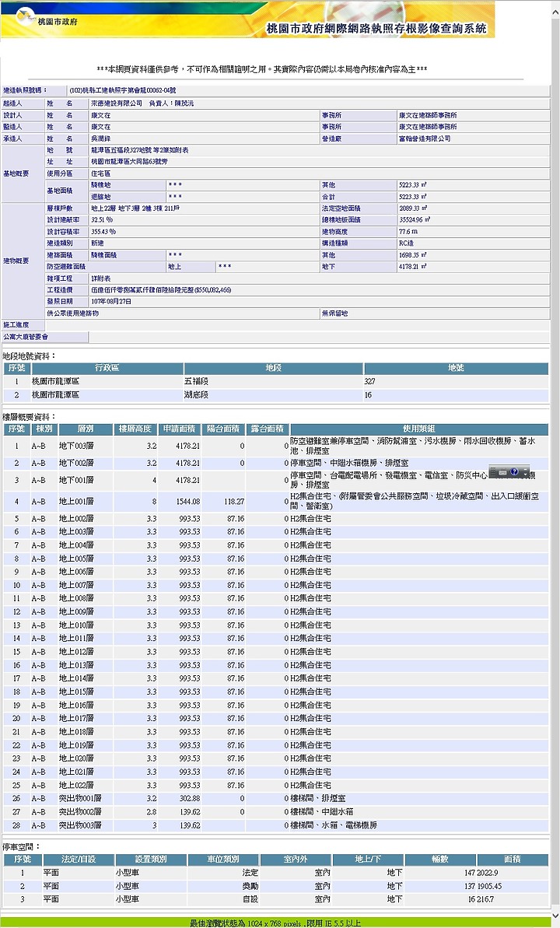Viewport: 560px width, 928px height.
Task: Select the 輛數 parking header
Action: pyautogui.click(x=439, y=860)
